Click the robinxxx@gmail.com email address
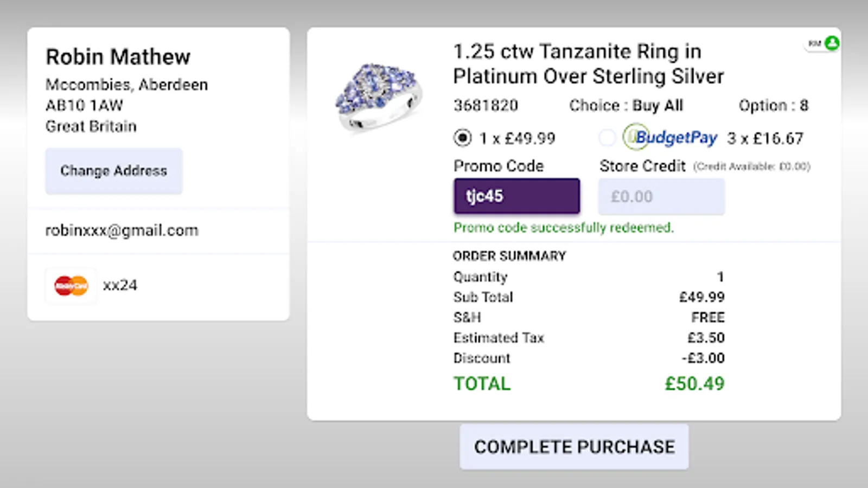Image resolution: width=868 pixels, height=488 pixels. [x=122, y=230]
